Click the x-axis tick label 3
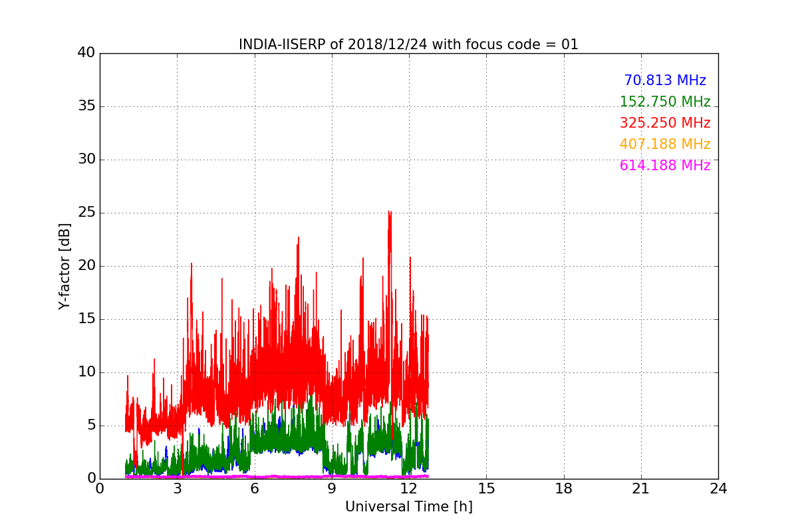The image size is (798, 532). tap(177, 489)
